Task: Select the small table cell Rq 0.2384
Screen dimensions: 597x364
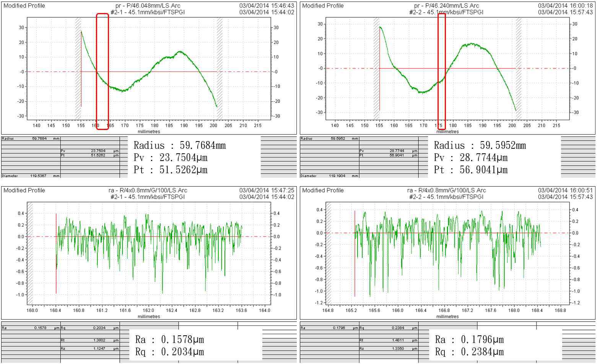Action: 389,328
